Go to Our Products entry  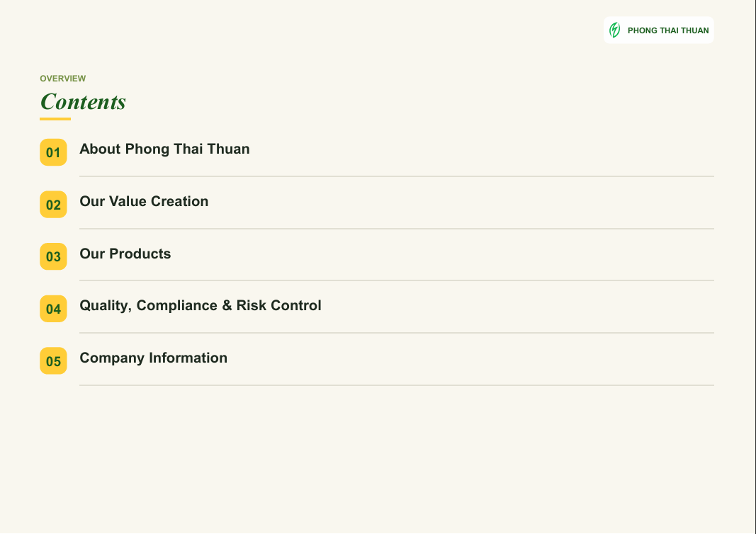[x=125, y=254]
